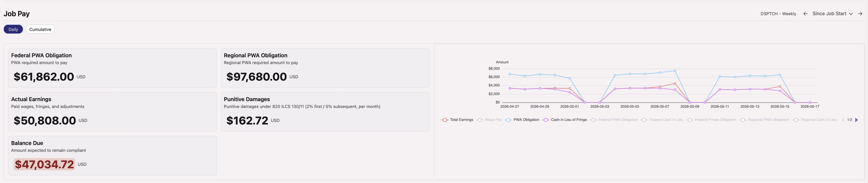Enable Federal Fringe Obligation legend series

[x=711, y=120]
